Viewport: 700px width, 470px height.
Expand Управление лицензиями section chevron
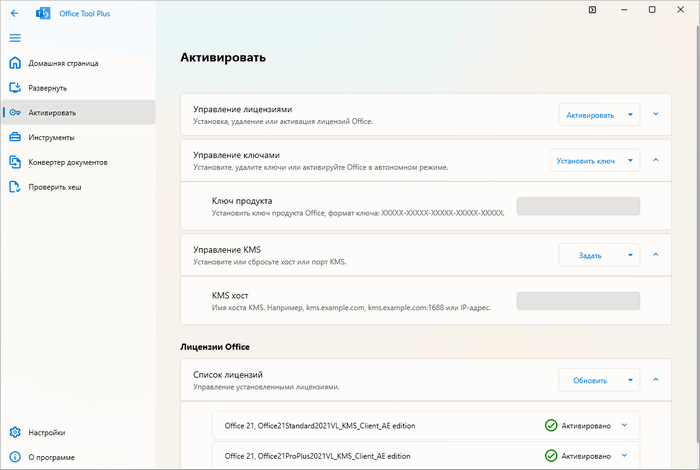(x=656, y=114)
